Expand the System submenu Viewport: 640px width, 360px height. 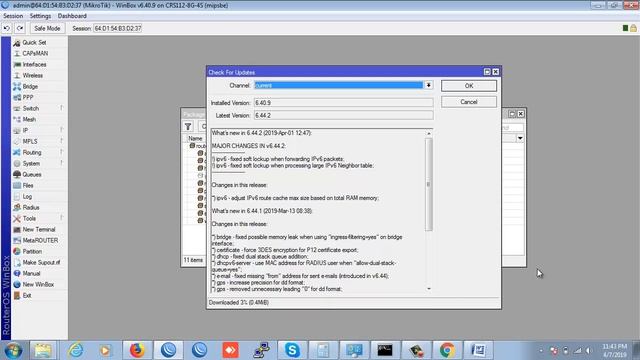pos(31,164)
